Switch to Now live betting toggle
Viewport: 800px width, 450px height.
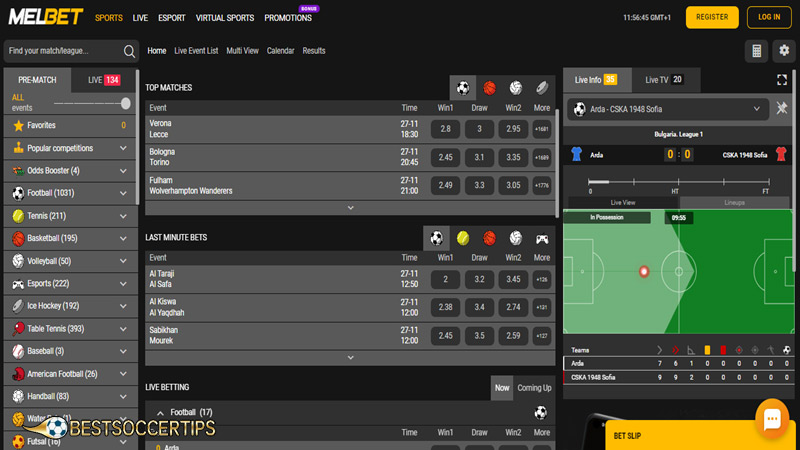point(502,388)
